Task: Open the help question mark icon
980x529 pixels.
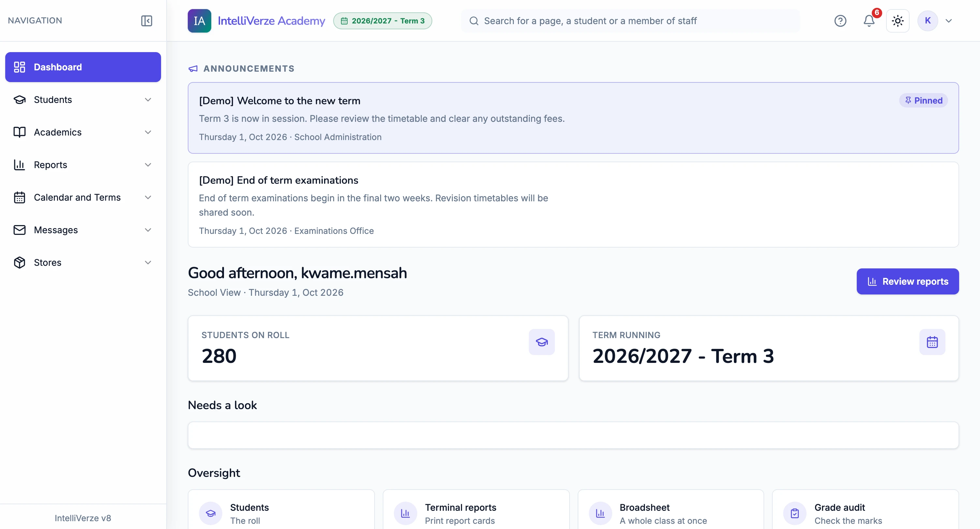Action: 840,21
